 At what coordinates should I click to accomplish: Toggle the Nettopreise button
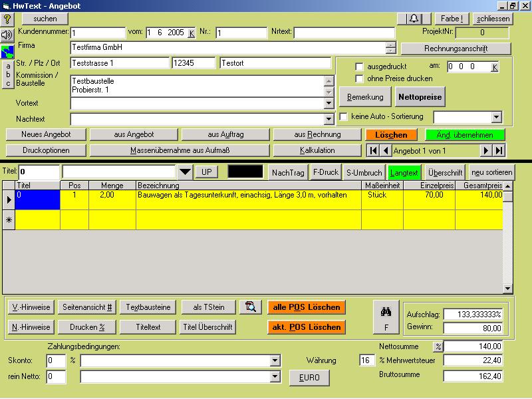point(420,97)
